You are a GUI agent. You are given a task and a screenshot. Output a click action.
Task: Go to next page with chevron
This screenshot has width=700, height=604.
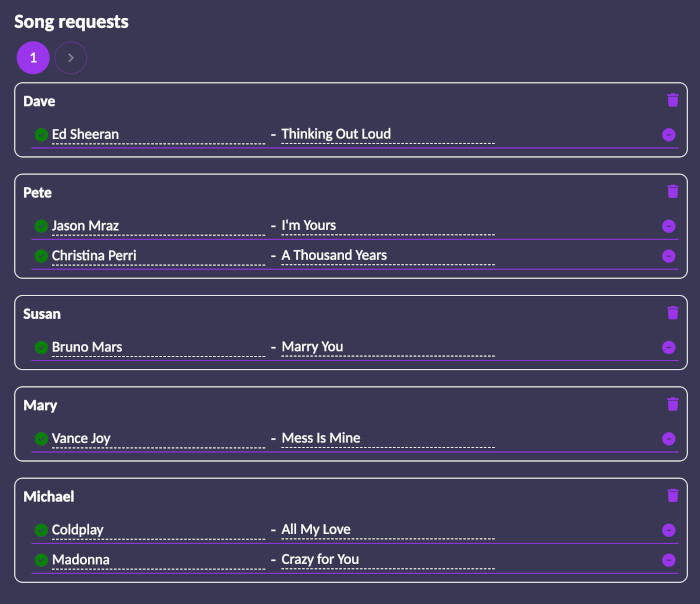[71, 58]
